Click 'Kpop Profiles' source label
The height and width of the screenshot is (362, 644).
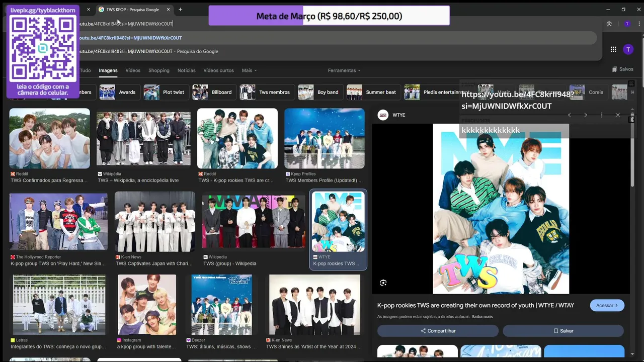click(x=303, y=174)
